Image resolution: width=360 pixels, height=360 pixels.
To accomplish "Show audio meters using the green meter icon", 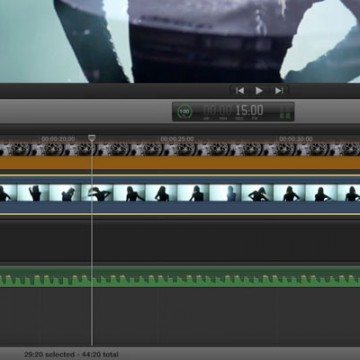I will [285, 112].
